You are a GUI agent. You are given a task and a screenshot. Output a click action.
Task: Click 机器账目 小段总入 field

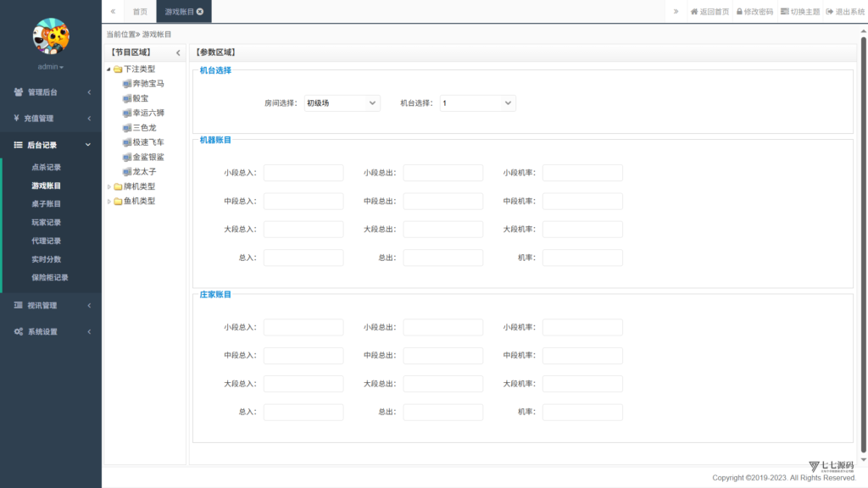[x=303, y=173]
